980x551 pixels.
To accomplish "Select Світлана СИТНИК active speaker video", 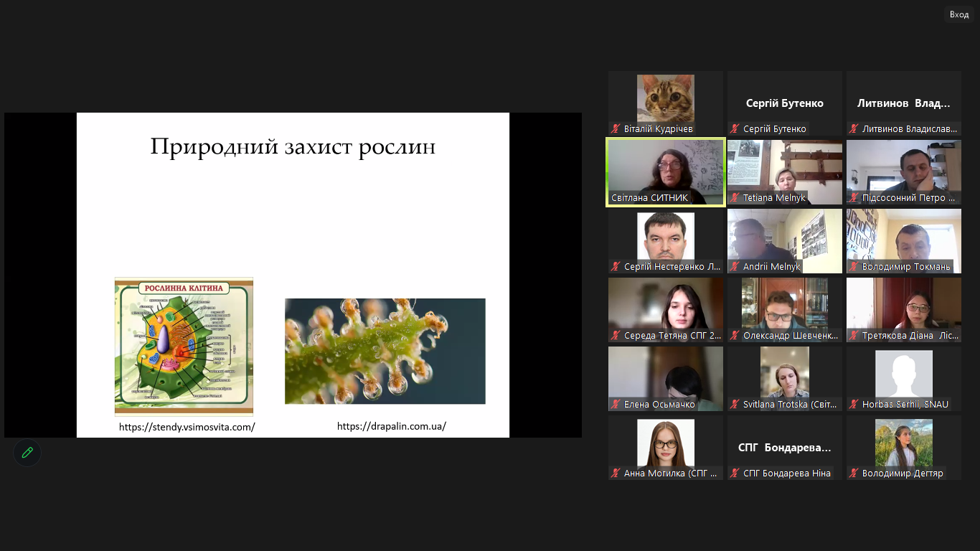I will click(x=666, y=169).
